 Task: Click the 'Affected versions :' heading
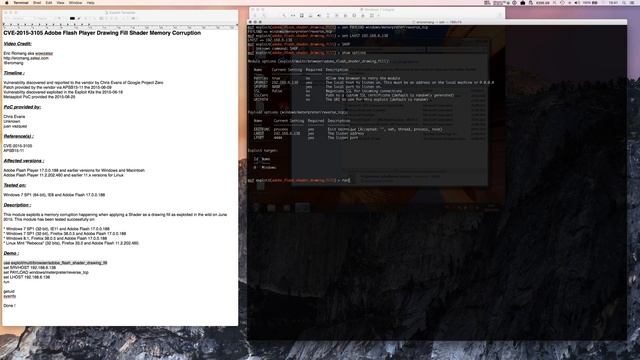tap(24, 161)
